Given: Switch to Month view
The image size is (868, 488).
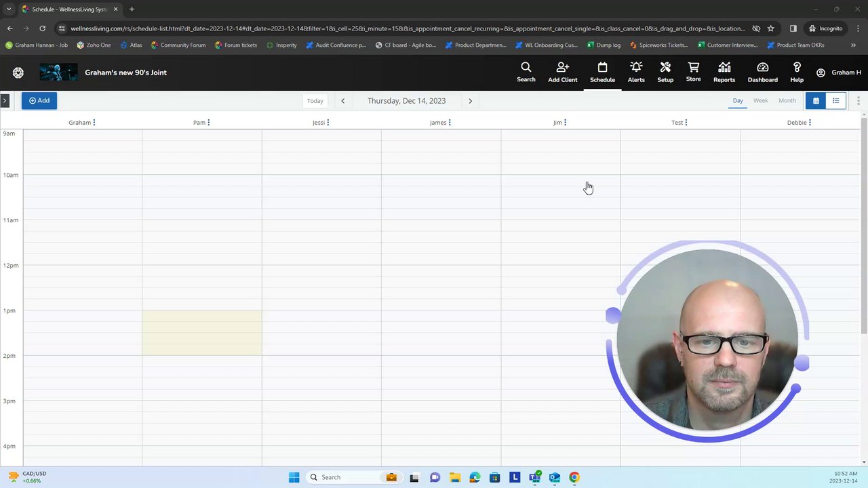Looking at the screenshot, I should coord(787,100).
